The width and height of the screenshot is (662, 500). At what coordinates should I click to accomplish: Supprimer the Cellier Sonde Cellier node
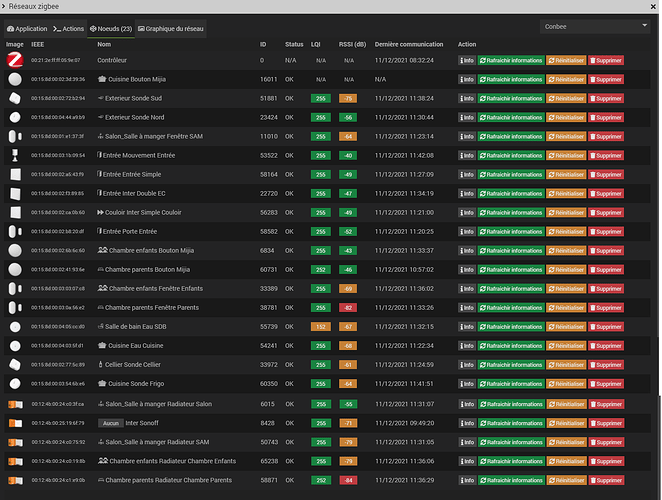(606, 364)
